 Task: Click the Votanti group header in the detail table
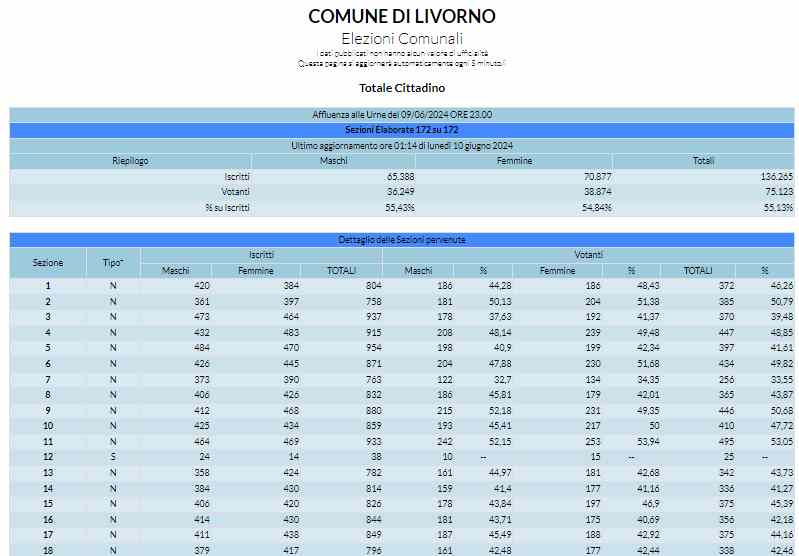pos(588,255)
